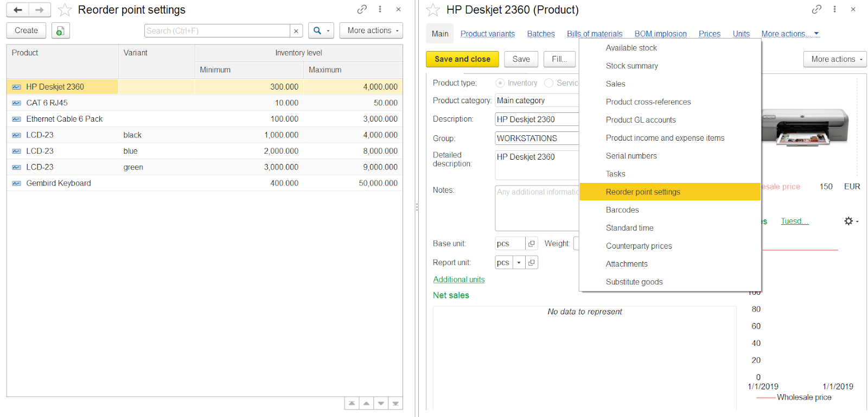Image resolution: width=868 pixels, height=417 pixels.
Task: Open the search magnifier dropdown
Action: (321, 31)
